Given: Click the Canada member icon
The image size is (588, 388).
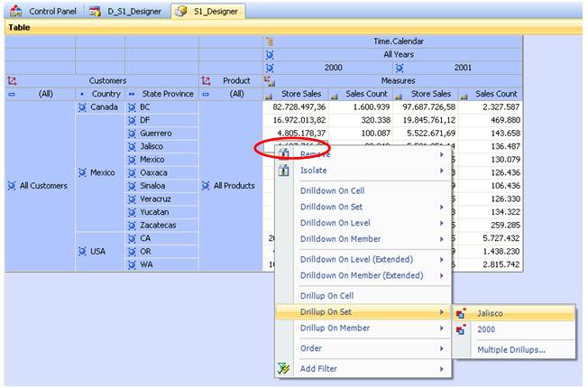Looking at the screenshot, I should click(82, 107).
